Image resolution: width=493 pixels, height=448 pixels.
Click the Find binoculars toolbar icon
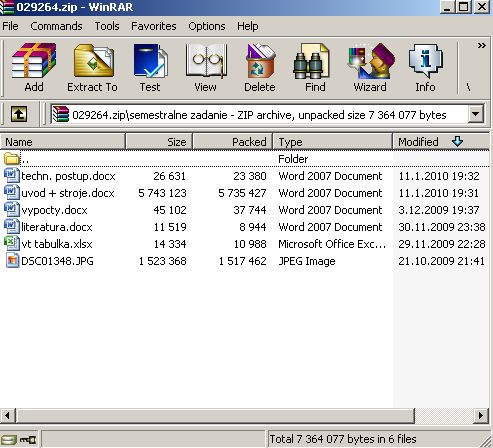312,61
